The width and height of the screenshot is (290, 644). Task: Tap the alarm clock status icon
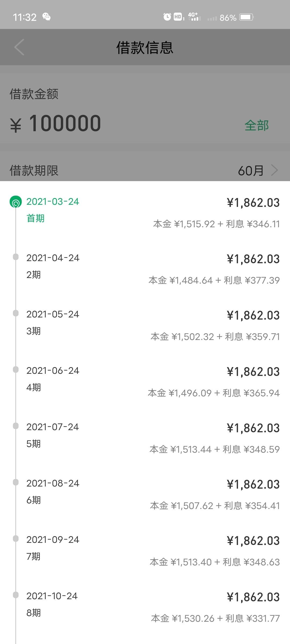(x=167, y=17)
